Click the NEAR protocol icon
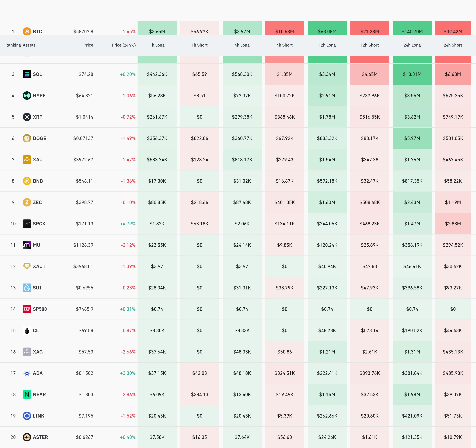This screenshot has width=476, height=448. coord(27,394)
